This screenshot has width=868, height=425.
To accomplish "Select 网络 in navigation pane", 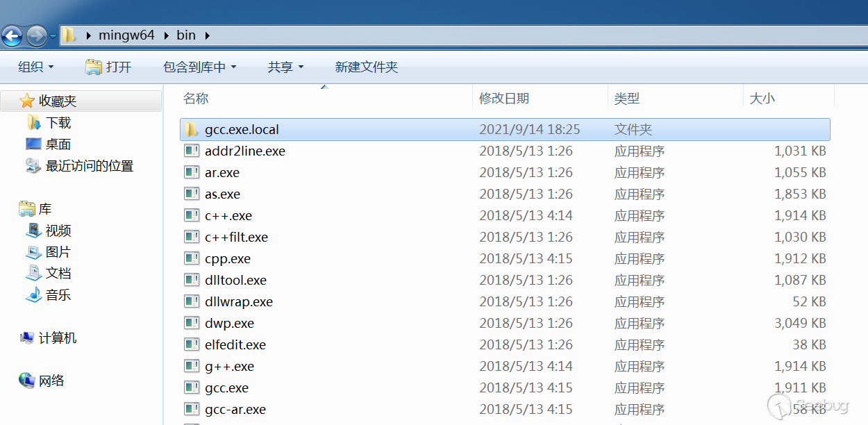I will 51,381.
